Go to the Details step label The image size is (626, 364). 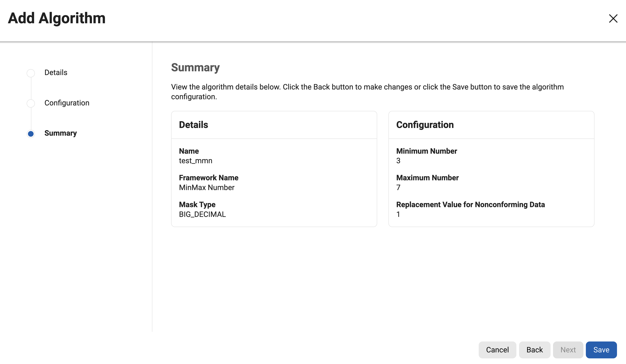pos(56,73)
